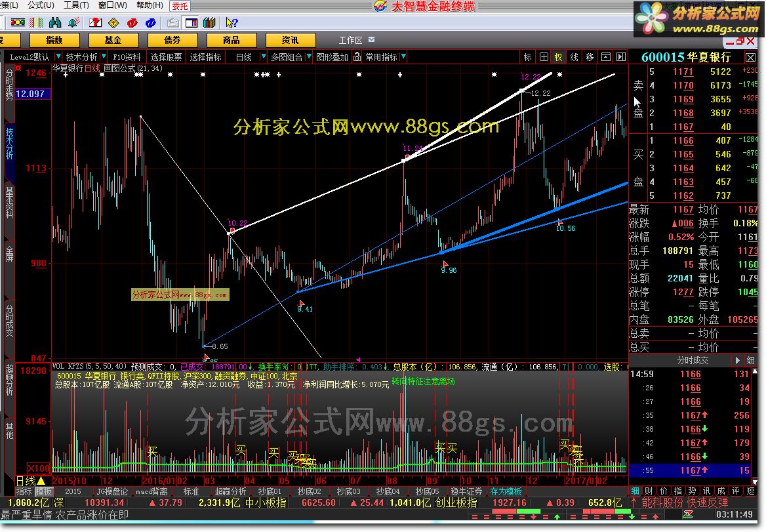Click the window restore chart icon
Screen dimensions: 766x532
[606, 57]
